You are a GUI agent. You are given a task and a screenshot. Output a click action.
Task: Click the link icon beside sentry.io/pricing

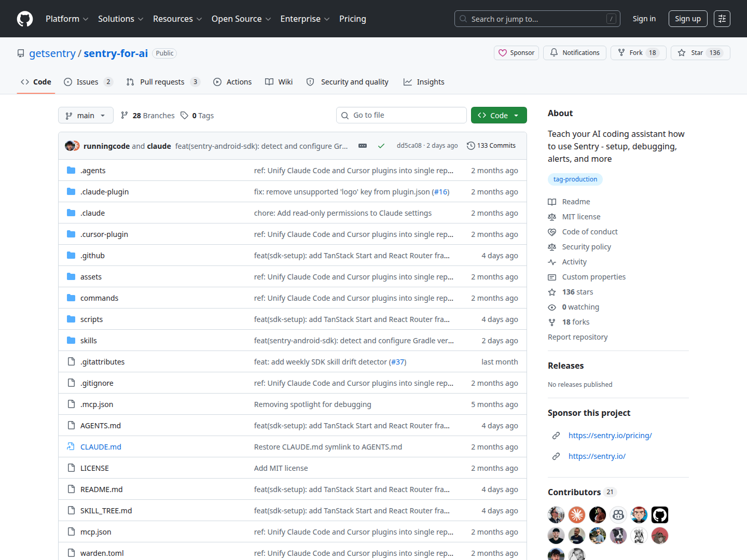(x=556, y=436)
